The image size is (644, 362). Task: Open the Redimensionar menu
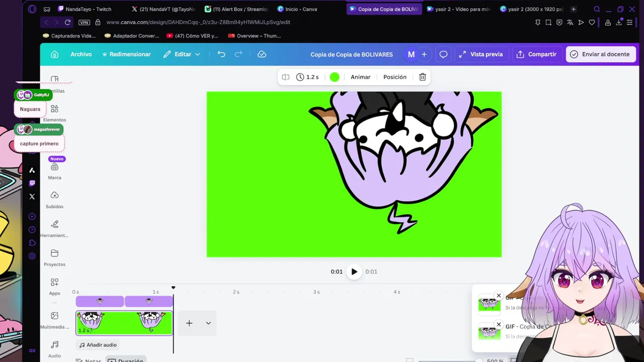(x=126, y=54)
